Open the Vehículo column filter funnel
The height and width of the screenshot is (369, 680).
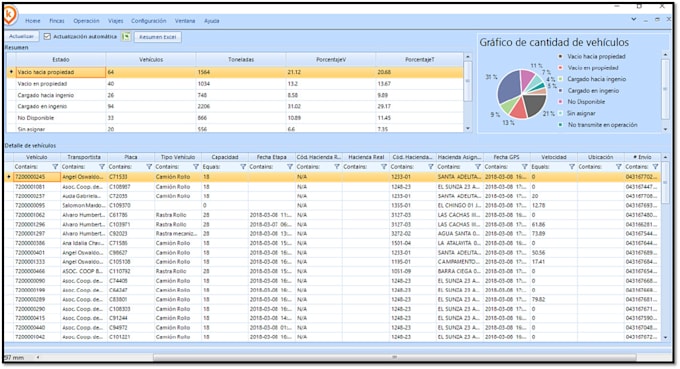click(55, 167)
